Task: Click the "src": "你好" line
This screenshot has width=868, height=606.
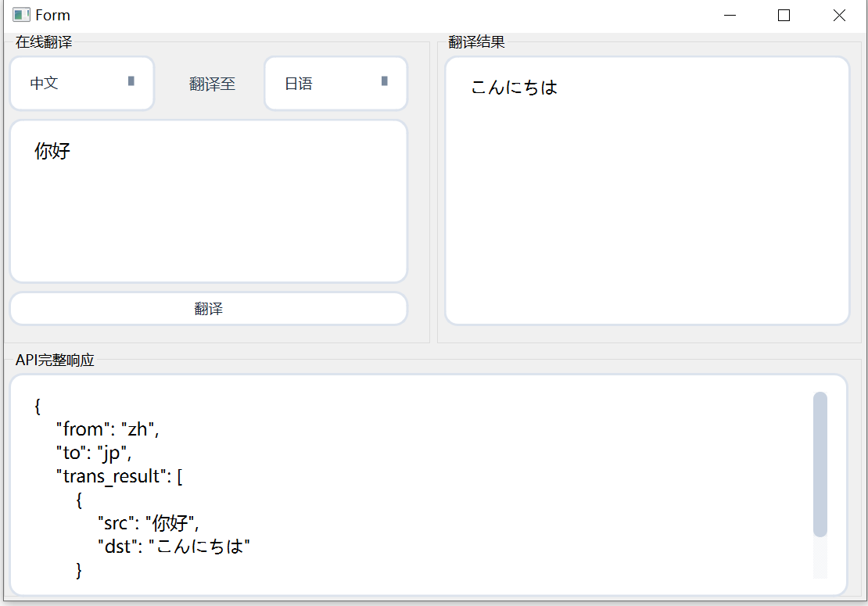Action: click(x=149, y=523)
